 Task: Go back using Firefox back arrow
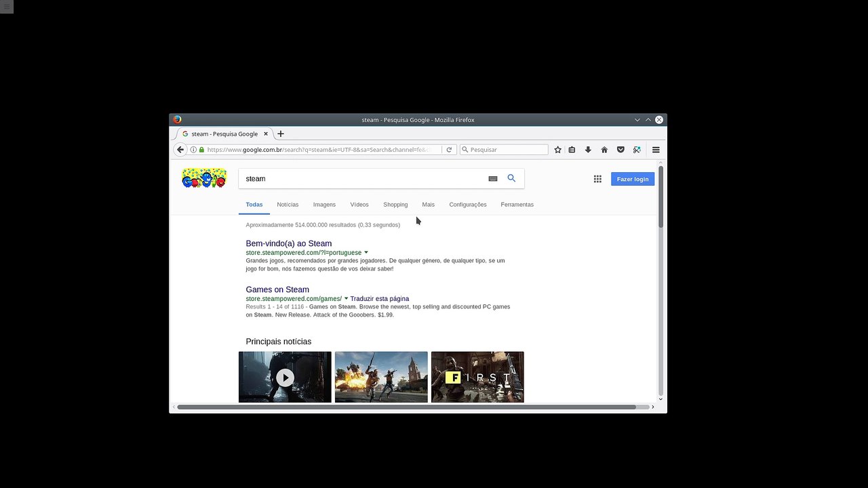pos(180,150)
